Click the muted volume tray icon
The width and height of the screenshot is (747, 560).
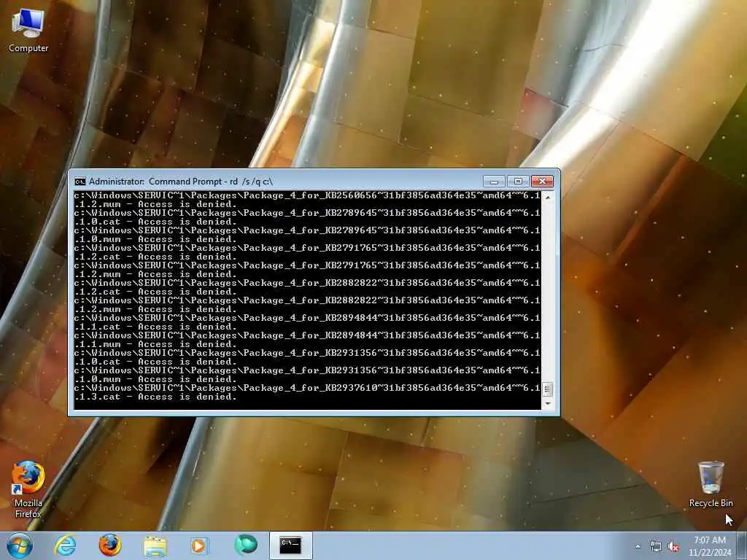coord(673,547)
